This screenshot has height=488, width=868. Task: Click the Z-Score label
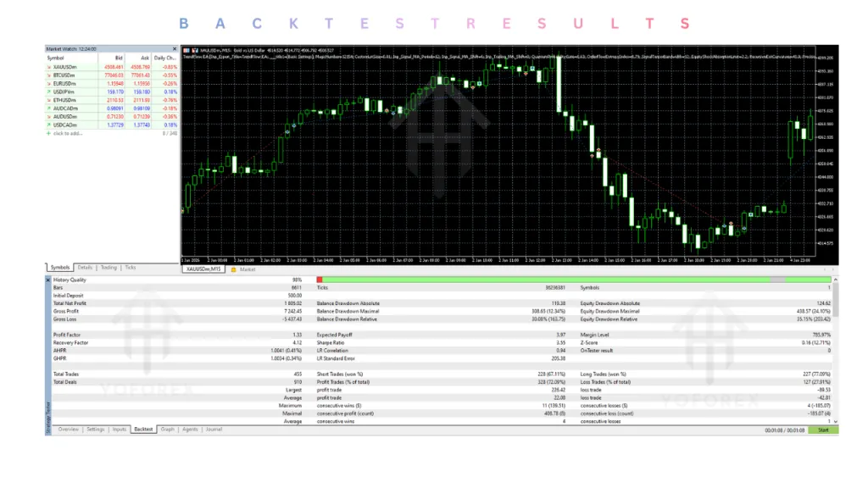589,342
